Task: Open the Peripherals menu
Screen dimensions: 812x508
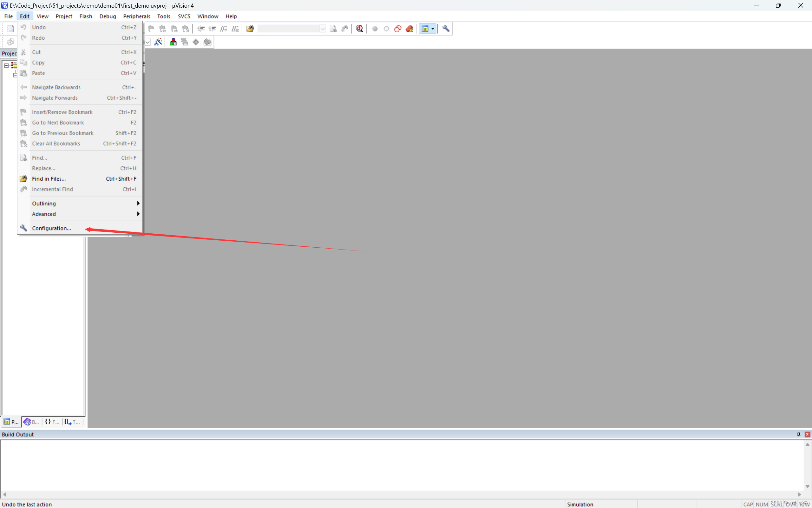Action: coord(137,16)
